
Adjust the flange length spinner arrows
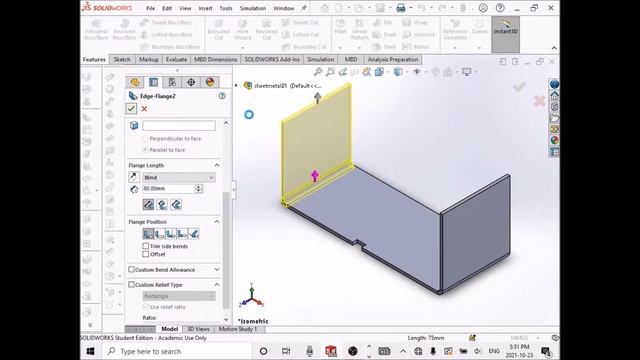(199, 189)
